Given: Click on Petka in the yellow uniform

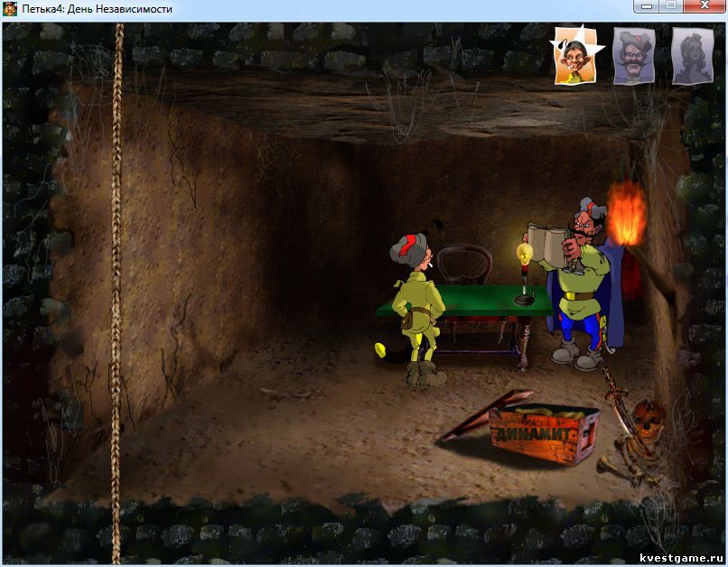Looking at the screenshot, I should click(x=418, y=310).
